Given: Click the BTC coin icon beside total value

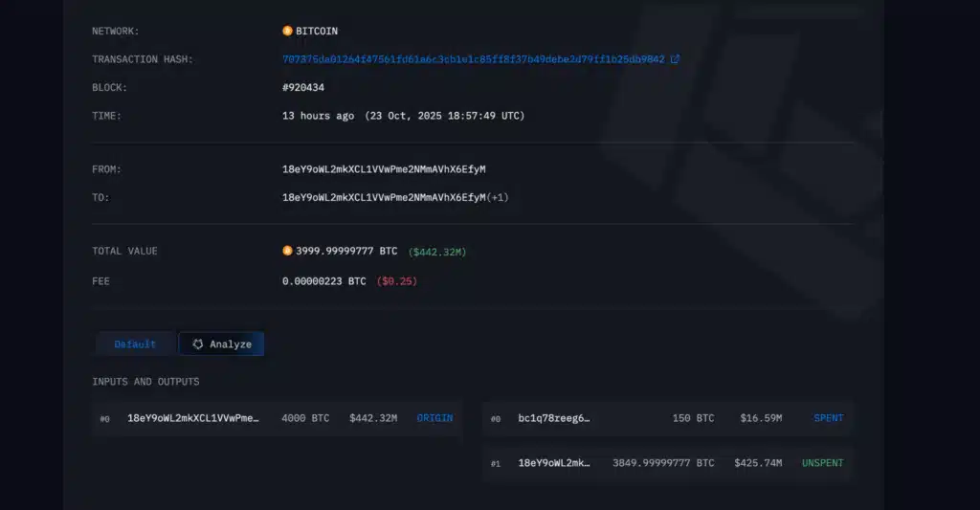Looking at the screenshot, I should pyautogui.click(x=287, y=251).
